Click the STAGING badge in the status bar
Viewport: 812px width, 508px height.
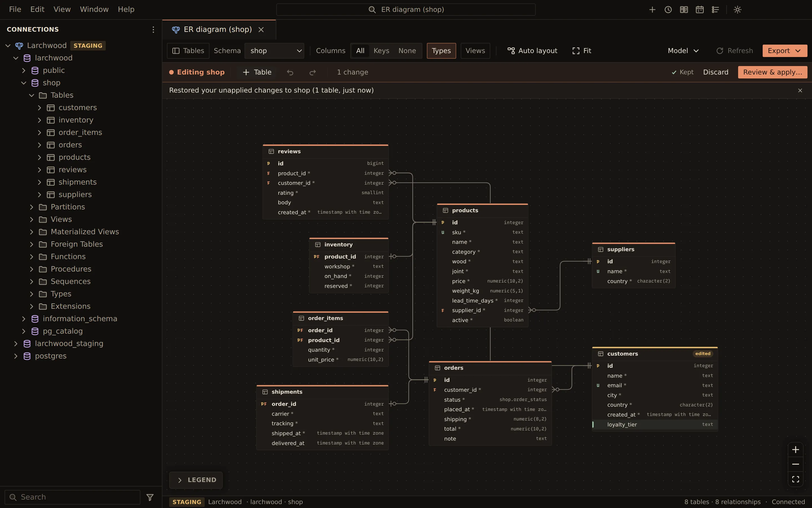187,502
